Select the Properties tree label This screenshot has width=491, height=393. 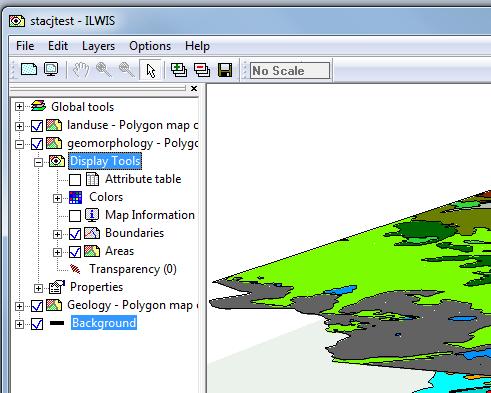point(96,287)
